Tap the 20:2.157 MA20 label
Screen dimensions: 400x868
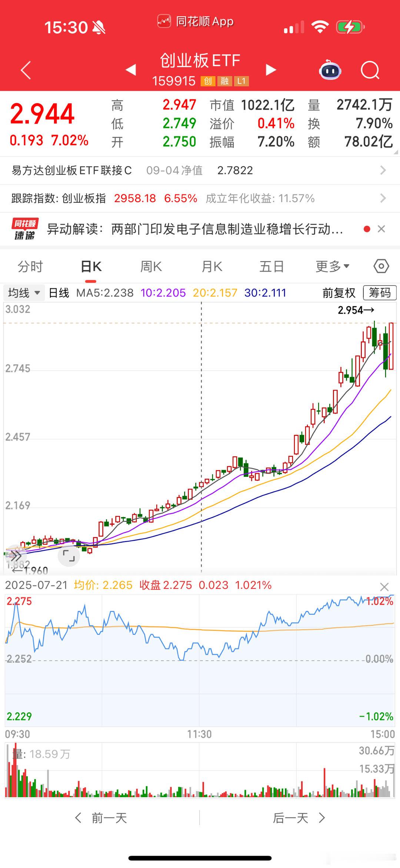point(215,293)
